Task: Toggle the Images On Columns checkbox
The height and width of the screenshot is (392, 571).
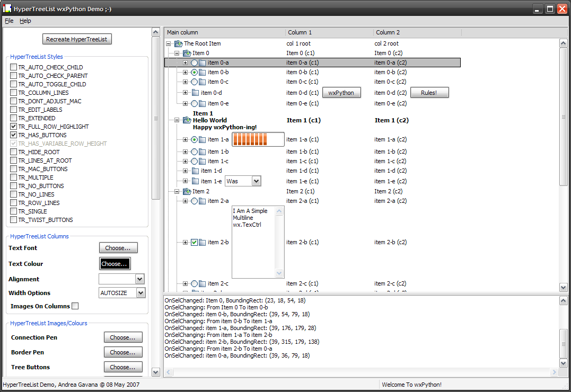Action: tap(75, 306)
